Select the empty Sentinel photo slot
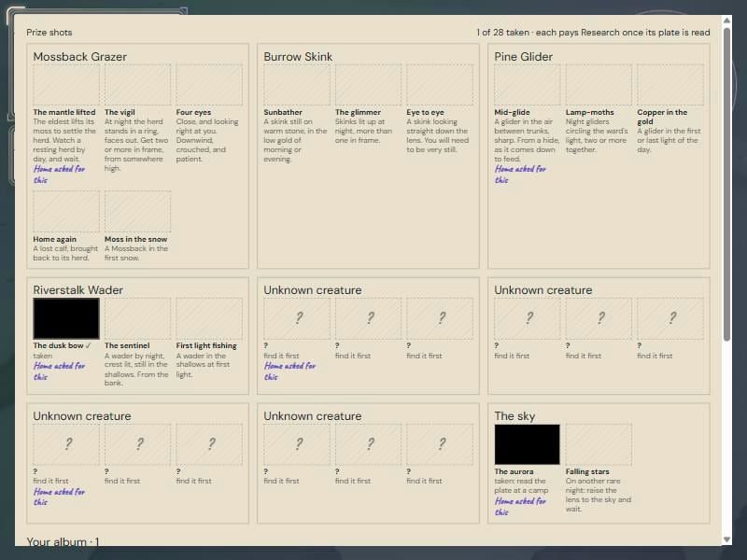Screen dimensions: 747x560 click(137, 318)
